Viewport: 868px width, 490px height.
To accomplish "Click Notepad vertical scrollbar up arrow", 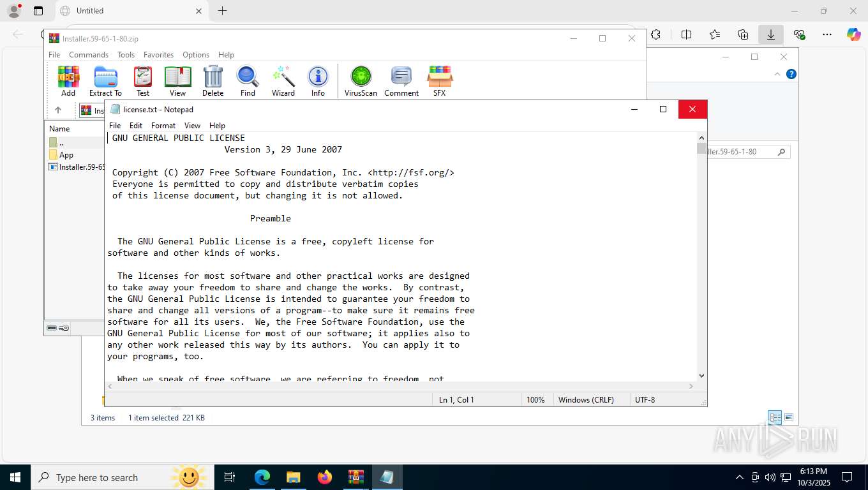I will point(701,138).
